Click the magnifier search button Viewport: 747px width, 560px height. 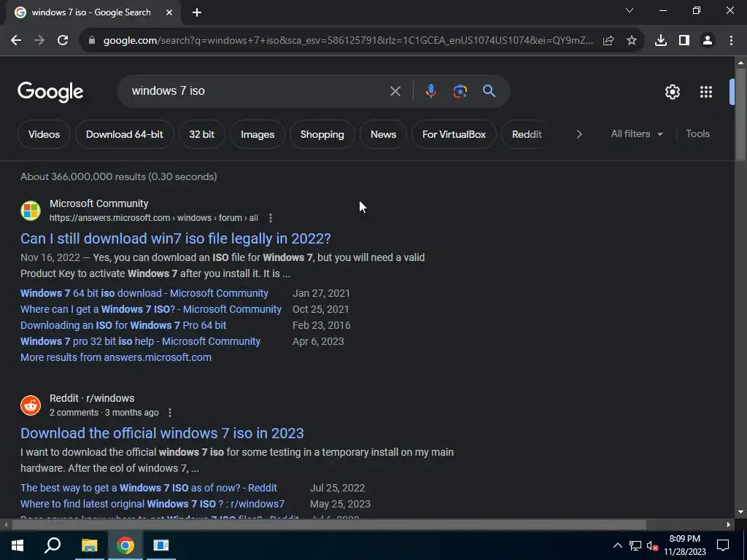click(x=489, y=91)
